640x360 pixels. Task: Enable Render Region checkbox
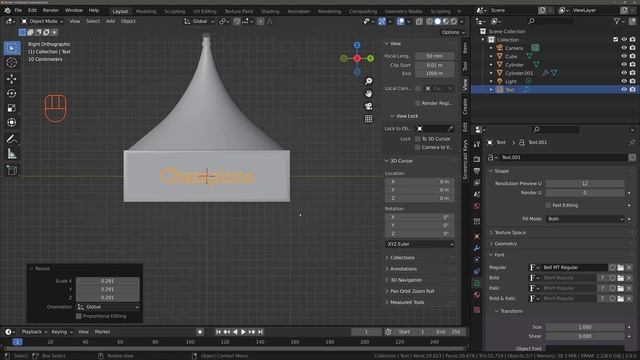click(x=418, y=103)
